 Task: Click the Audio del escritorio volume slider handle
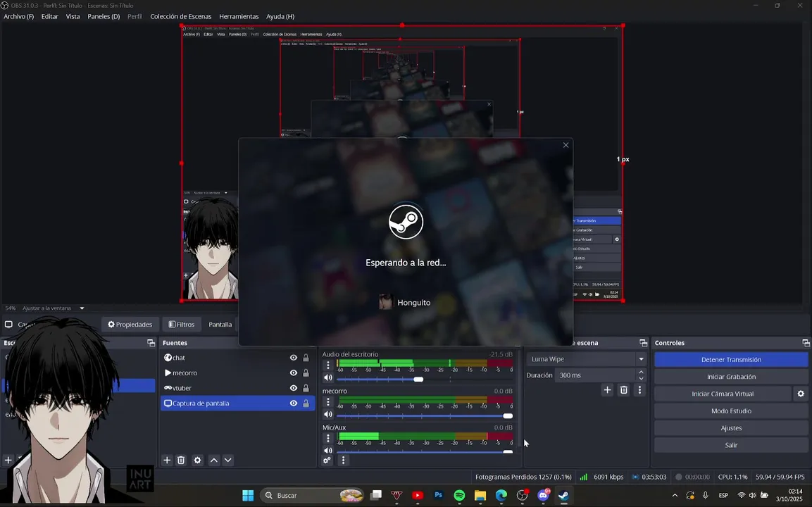[x=418, y=380]
